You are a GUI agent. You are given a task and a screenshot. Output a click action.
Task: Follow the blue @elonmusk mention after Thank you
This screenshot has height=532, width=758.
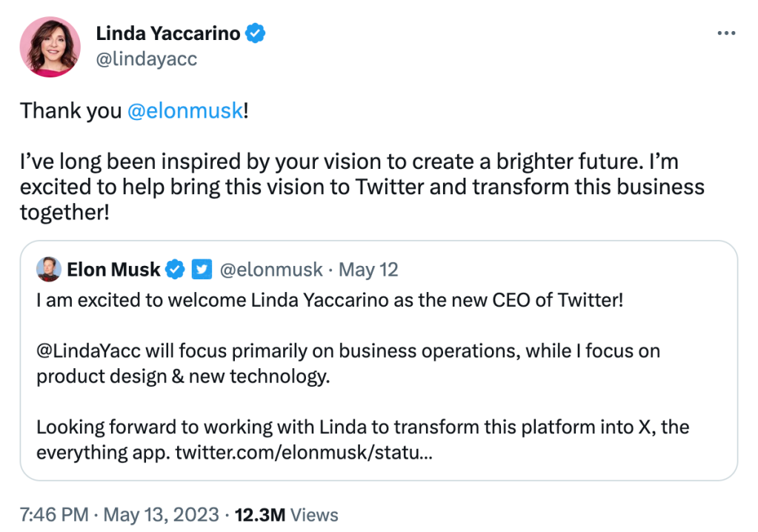point(185,110)
